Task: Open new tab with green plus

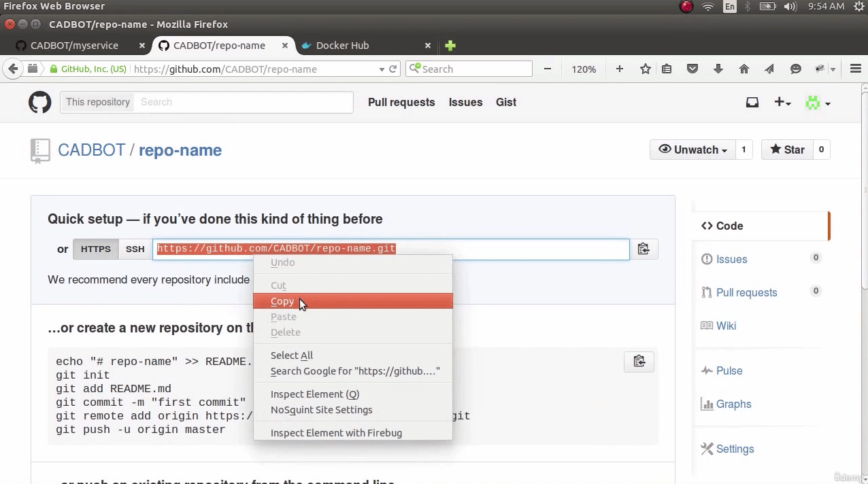Action: tap(450, 46)
